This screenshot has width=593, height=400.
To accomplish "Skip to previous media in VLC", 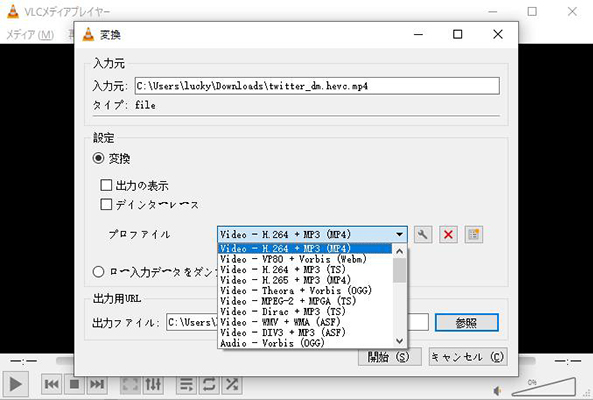I will [x=51, y=384].
